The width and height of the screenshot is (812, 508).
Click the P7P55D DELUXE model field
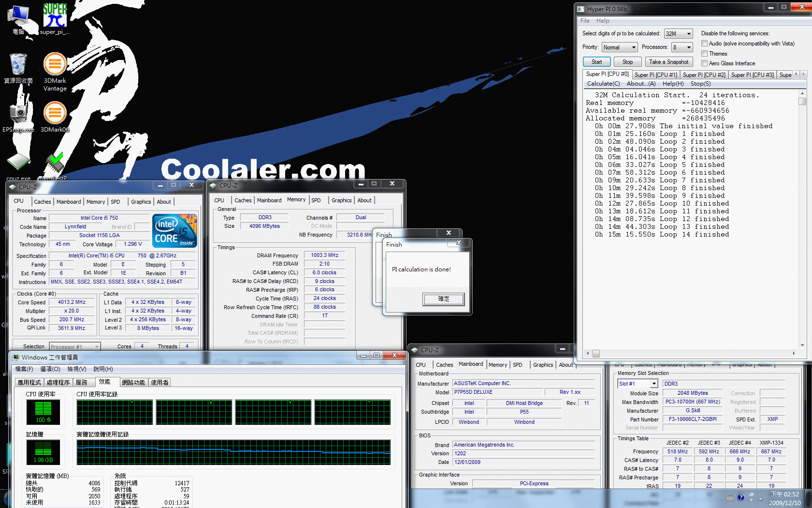[x=497, y=392]
